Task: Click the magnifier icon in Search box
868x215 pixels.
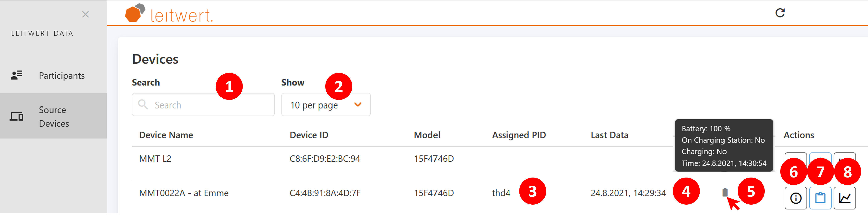Action: [143, 104]
